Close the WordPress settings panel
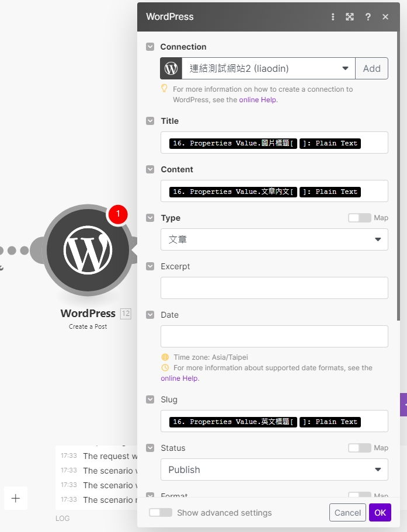This screenshot has width=407, height=532. point(385,17)
